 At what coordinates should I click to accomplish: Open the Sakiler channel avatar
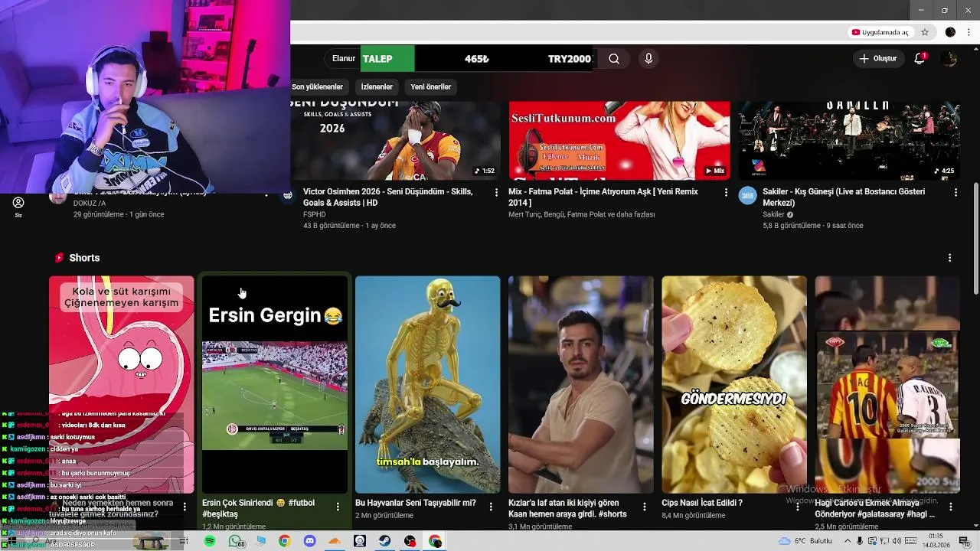(747, 195)
